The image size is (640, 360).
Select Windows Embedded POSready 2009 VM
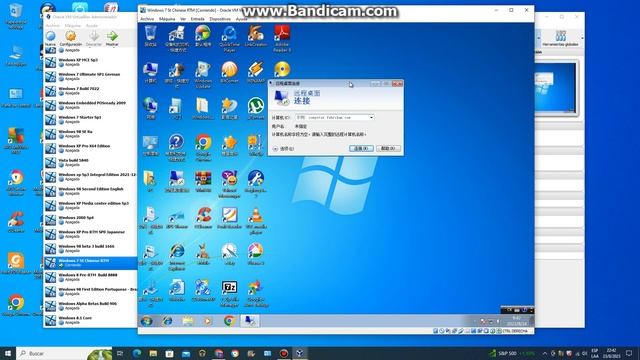[x=90, y=105]
